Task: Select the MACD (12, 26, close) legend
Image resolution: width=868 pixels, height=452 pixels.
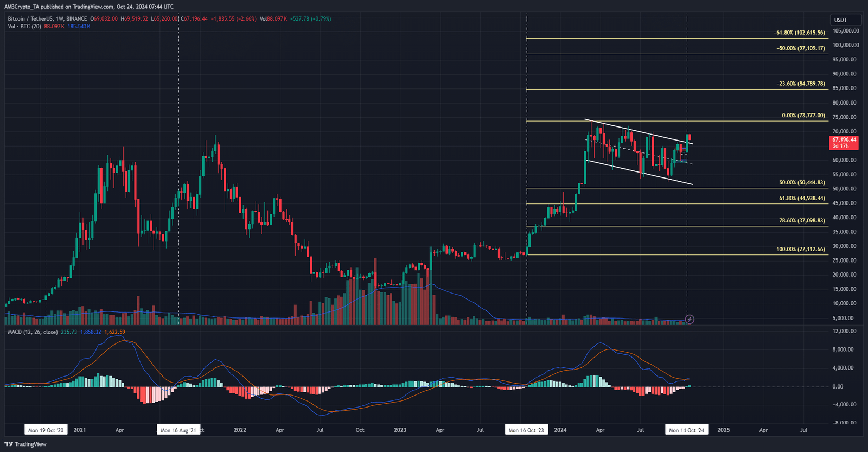Action: (33, 332)
